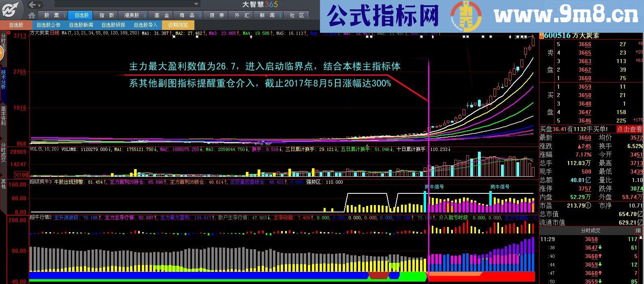Open 自选股导入 sub-tab

click(x=145, y=25)
